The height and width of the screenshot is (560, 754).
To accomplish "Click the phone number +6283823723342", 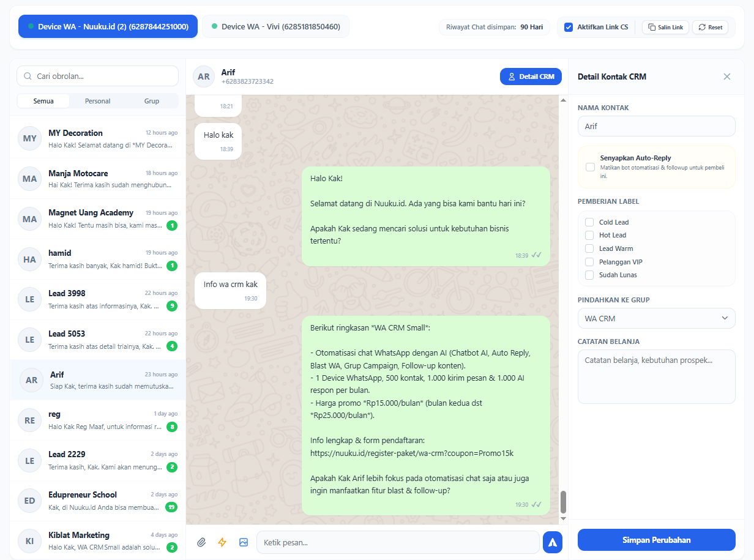I will pos(247,82).
